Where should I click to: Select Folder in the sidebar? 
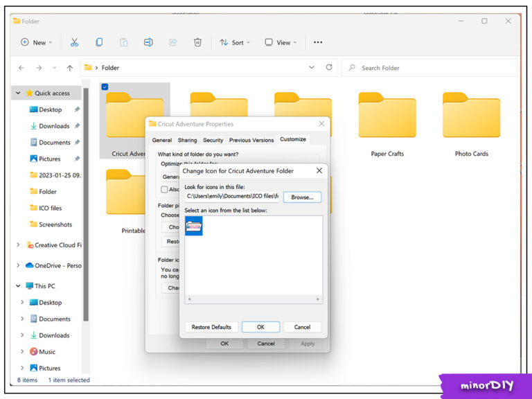(x=48, y=192)
